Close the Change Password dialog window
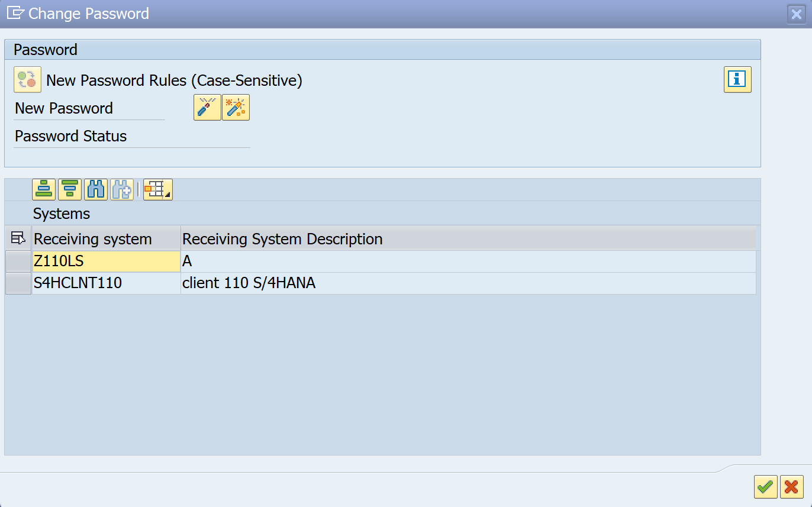 pyautogui.click(x=797, y=14)
